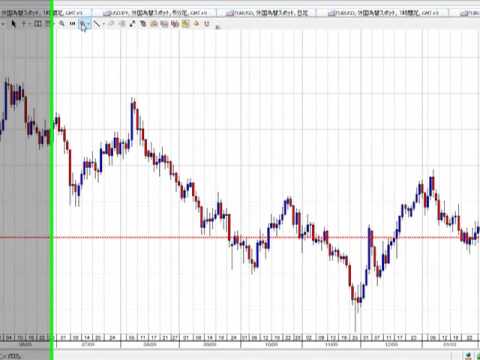This screenshot has height=360, width=480.
Task: Expand toolbar overflow arrow at end
Action: point(217,27)
